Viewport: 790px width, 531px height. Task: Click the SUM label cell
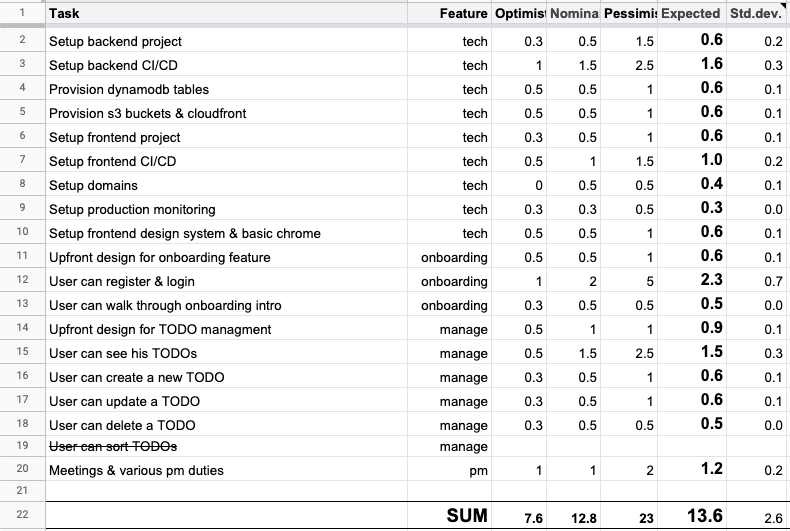pos(449,515)
